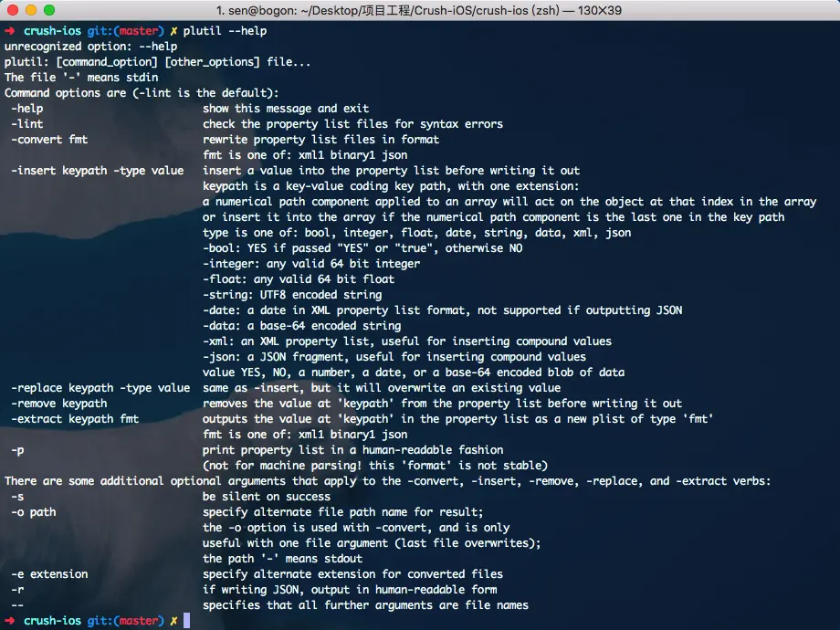The image size is (840, 630).
Task: Click 'plutil: [command_option] [other_options] file...' usage line
Action: (157, 62)
